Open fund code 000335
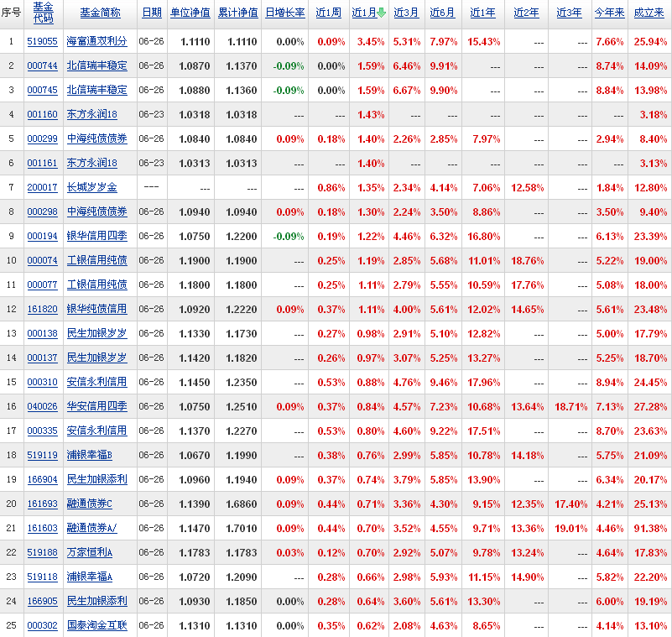The image size is (672, 637). pyautogui.click(x=43, y=431)
